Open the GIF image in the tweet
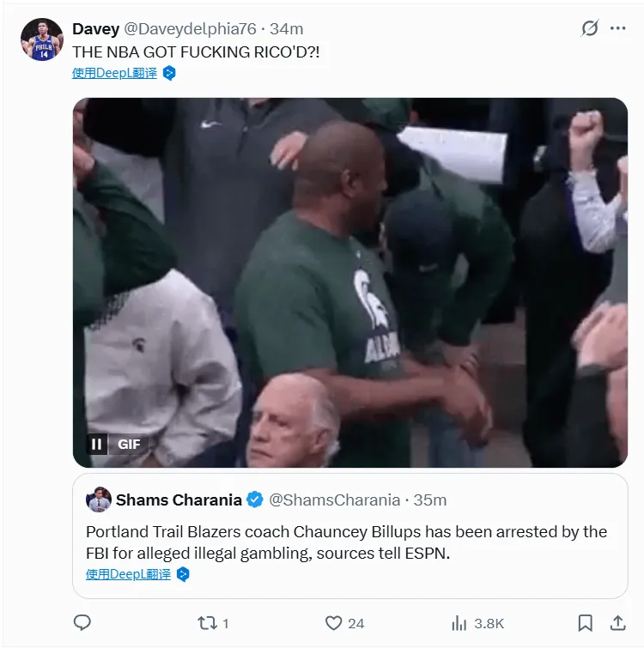The image size is (644, 648). pos(349,283)
